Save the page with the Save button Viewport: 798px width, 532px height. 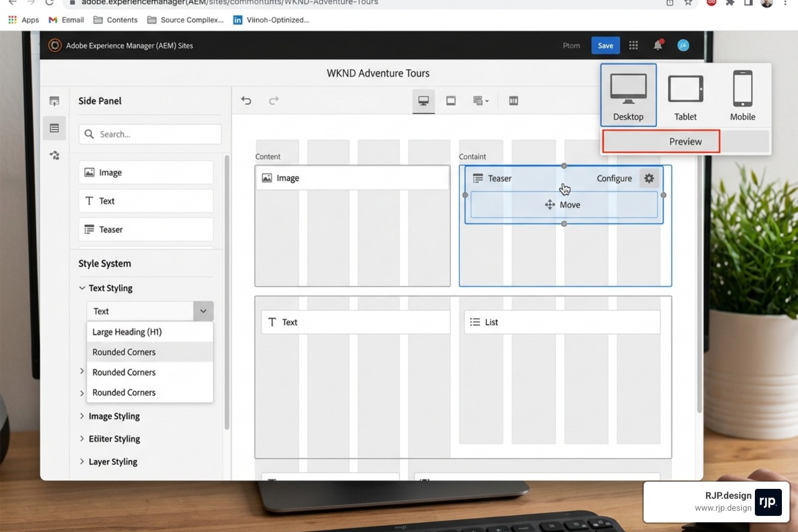tap(605, 46)
